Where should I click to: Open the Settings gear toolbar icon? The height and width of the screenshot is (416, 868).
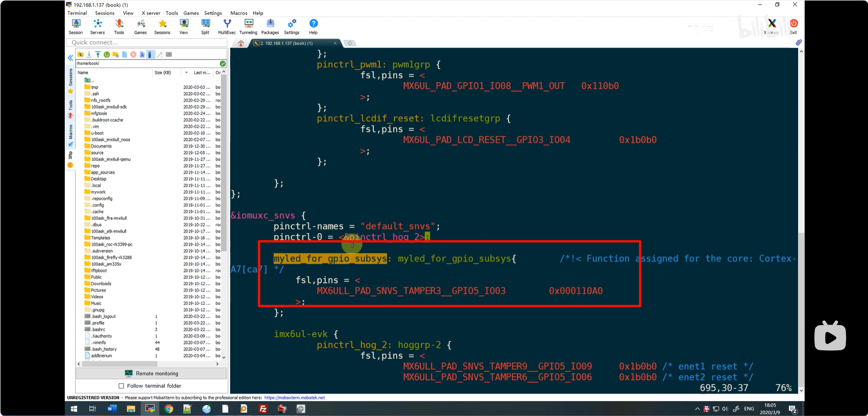click(x=292, y=27)
